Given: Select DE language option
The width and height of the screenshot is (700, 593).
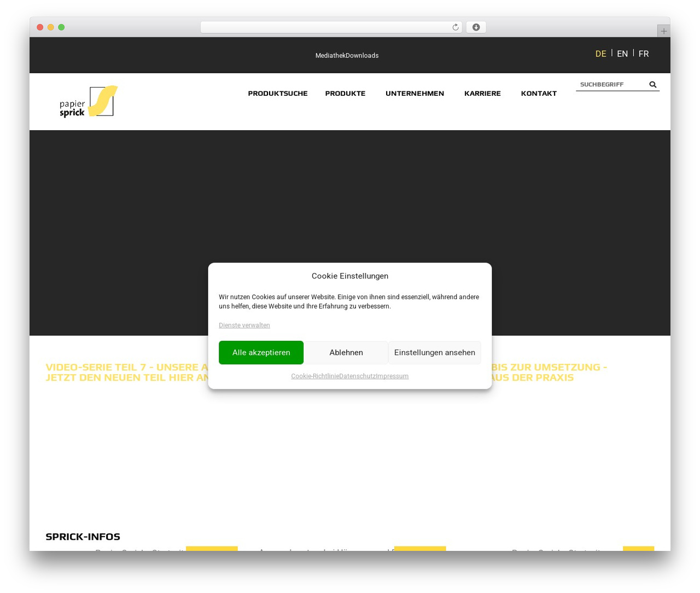Looking at the screenshot, I should 600,54.
